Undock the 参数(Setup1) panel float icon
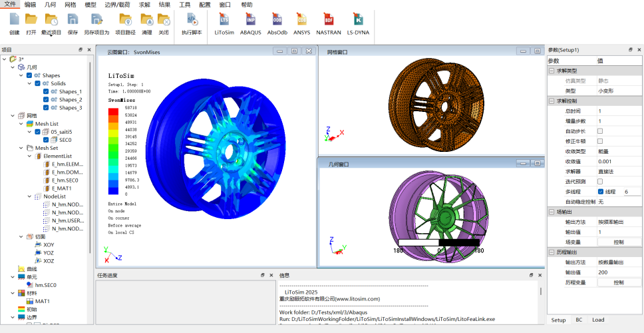644x333 pixels. click(x=631, y=50)
